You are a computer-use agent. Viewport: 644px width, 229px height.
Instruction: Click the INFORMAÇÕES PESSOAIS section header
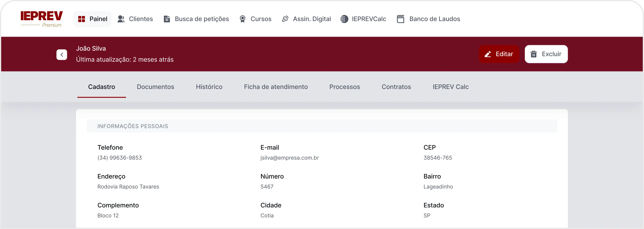click(x=322, y=126)
